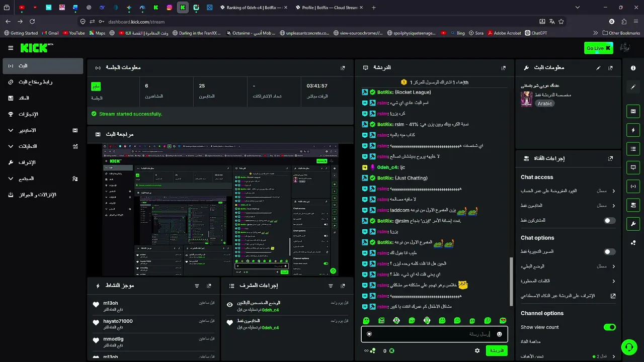This screenshot has height=362, width=644.
Task: Expand the التحليلات sidebar section
Action: pyautogui.click(x=43, y=146)
